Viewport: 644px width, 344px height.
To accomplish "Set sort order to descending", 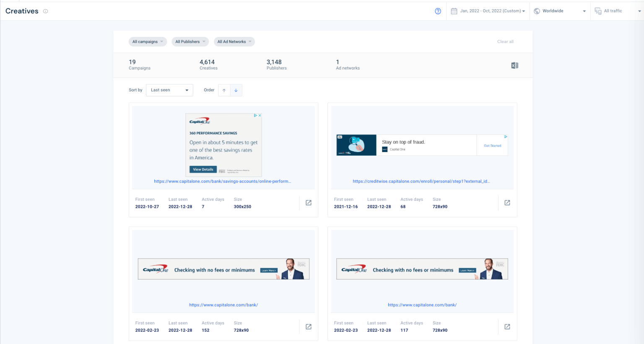I will (x=236, y=90).
